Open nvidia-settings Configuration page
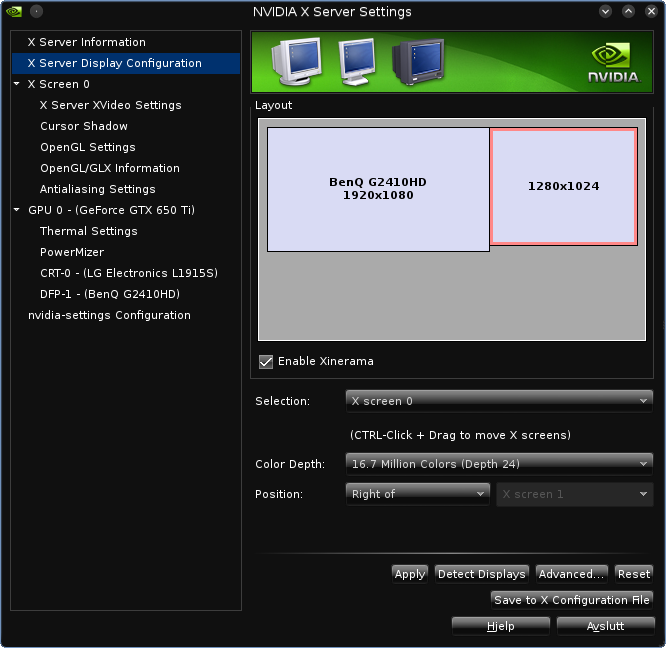Viewport: 666px width, 648px height. click(x=109, y=315)
